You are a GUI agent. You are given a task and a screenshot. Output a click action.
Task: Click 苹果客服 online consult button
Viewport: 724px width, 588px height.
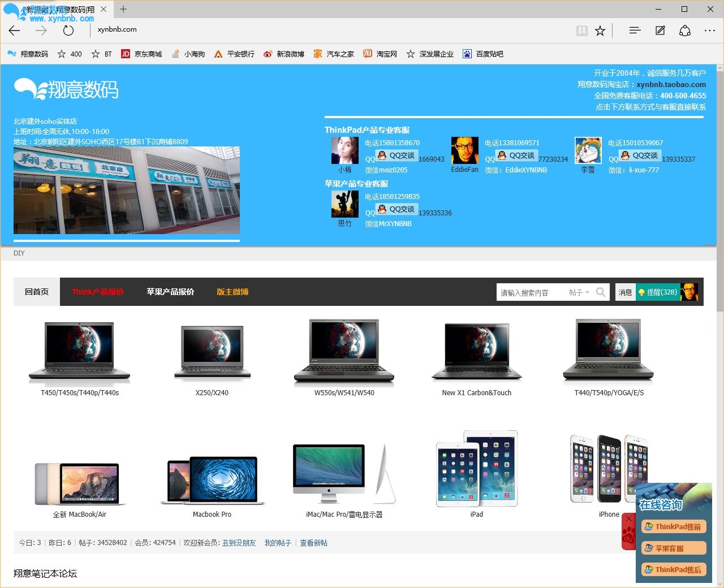674,548
